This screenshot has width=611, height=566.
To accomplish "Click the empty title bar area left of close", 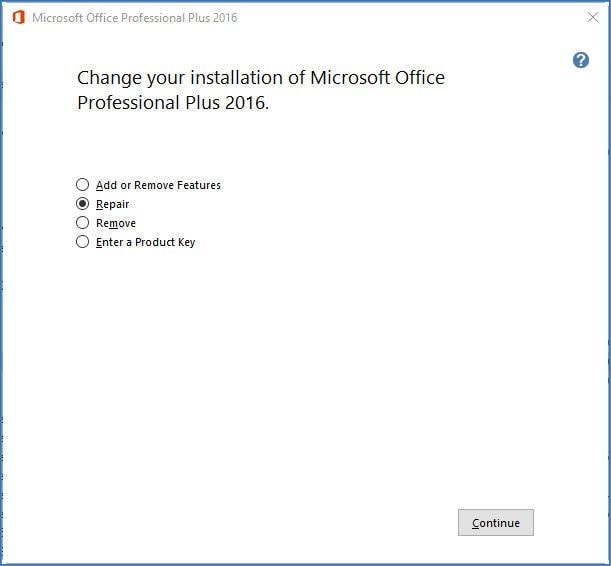I will click(x=420, y=18).
